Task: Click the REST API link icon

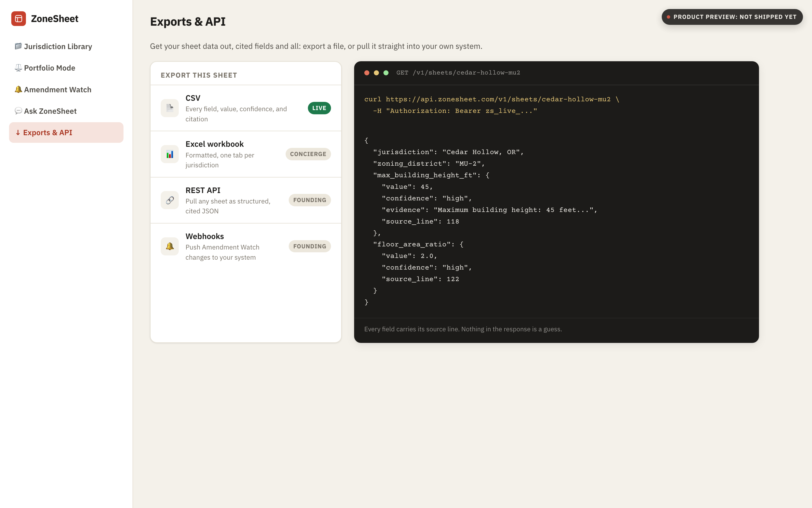Action: (170, 200)
